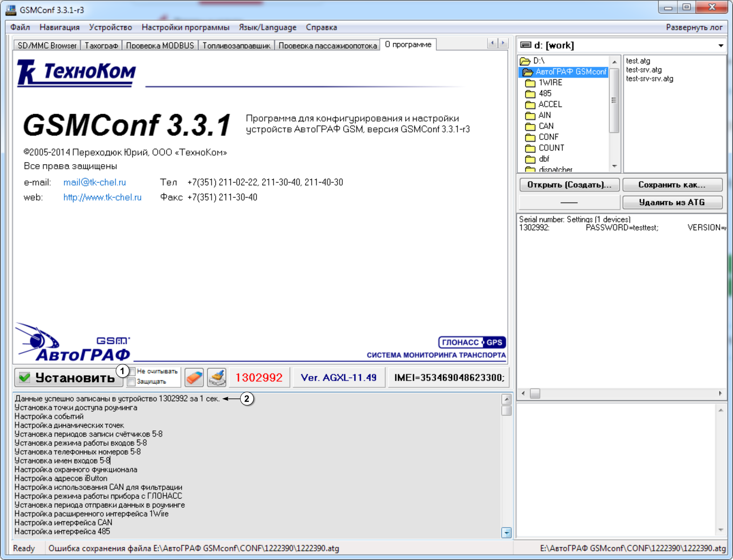Image resolution: width=733 pixels, height=560 pixels.
Task: Click the folder tree scroll-down arrow
Action: click(614, 166)
